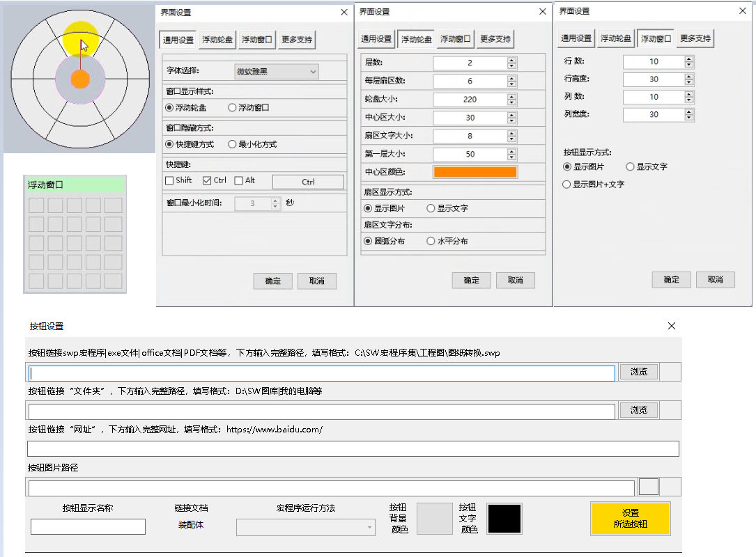Select 显示文字 for sector display
This screenshot has width=756, height=557.
pos(447,208)
